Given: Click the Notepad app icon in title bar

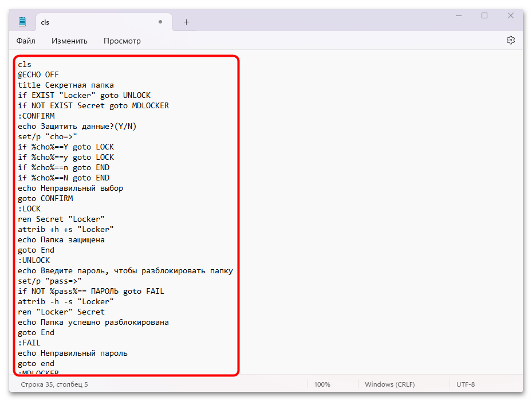Looking at the screenshot, I should (x=22, y=22).
